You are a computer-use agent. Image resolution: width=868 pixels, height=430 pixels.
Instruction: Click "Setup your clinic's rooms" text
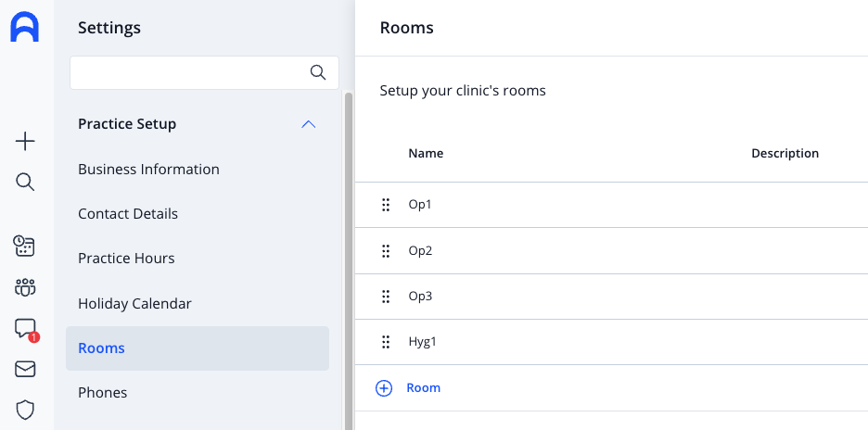(x=463, y=90)
